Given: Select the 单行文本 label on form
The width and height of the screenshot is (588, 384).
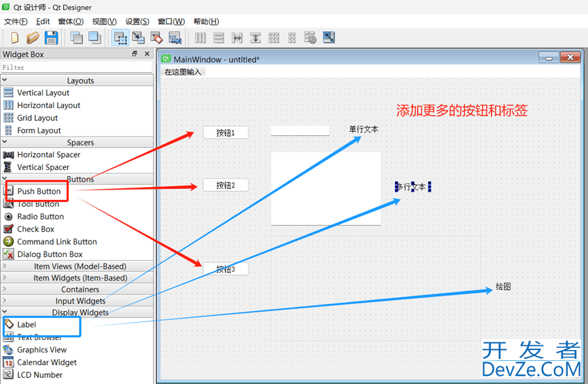Looking at the screenshot, I should [364, 129].
